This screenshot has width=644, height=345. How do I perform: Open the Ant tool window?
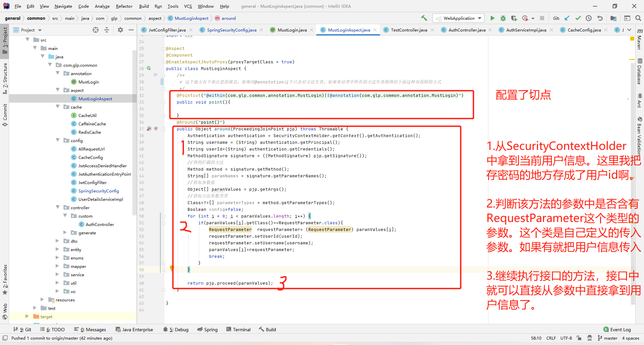click(639, 100)
